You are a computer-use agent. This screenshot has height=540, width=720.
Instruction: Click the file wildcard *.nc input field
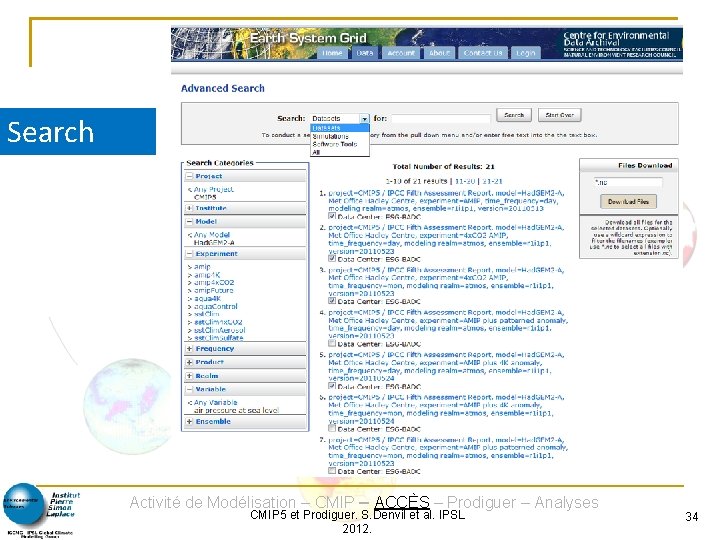[x=628, y=182]
